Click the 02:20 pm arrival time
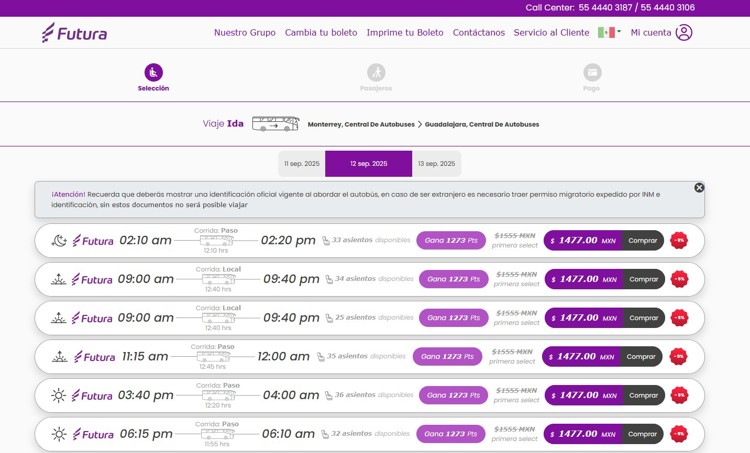 coord(288,241)
